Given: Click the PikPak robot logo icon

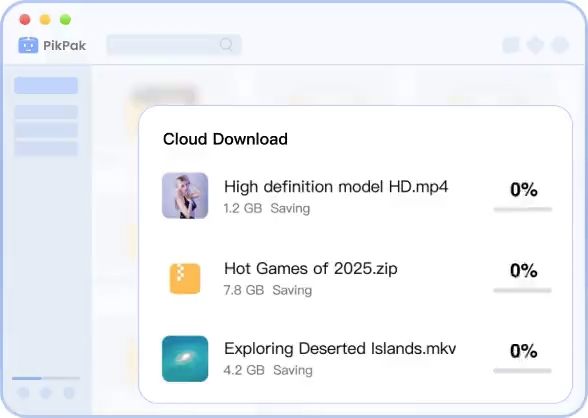Looking at the screenshot, I should 28,45.
